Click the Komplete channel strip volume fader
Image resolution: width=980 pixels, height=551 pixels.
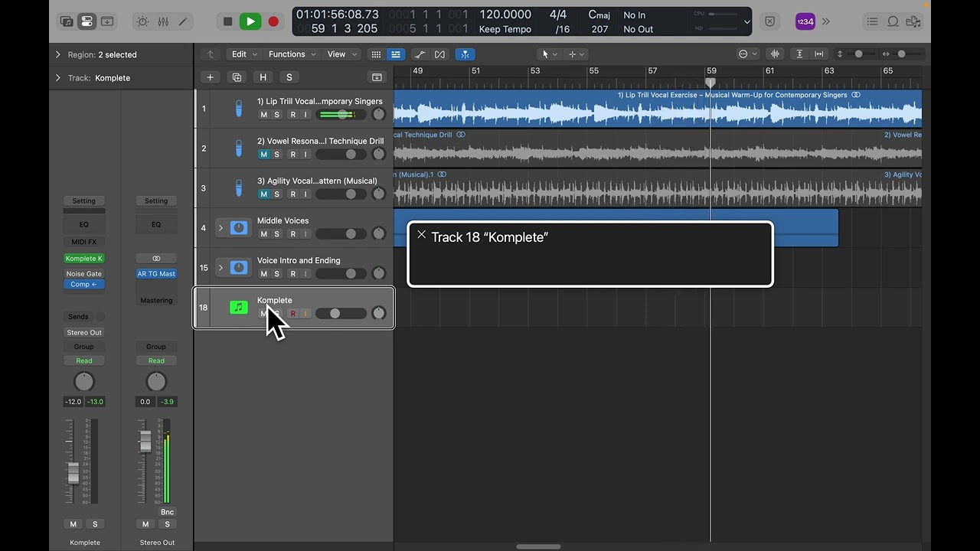(x=73, y=473)
